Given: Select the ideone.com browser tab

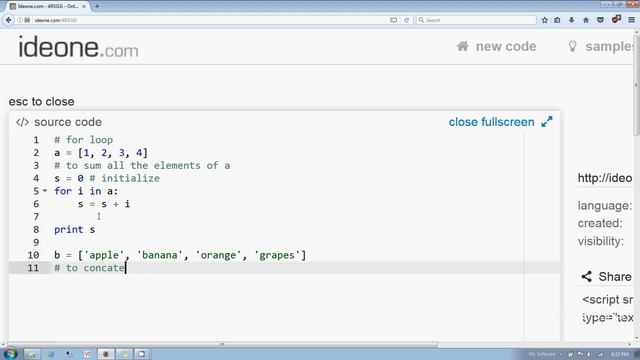Looking at the screenshot, I should click(48, 6).
